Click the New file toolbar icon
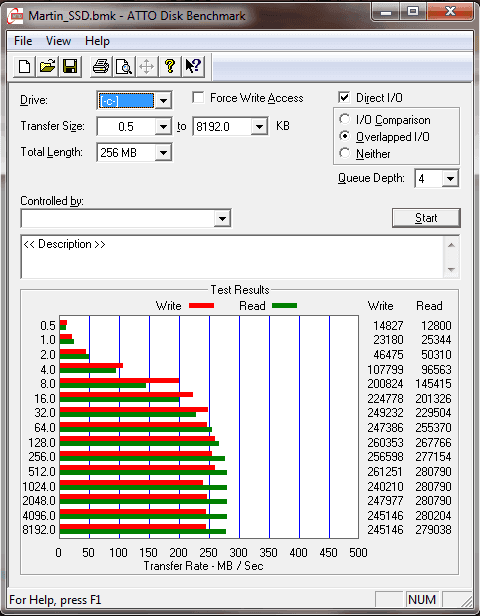Image resolution: width=480 pixels, height=616 pixels. 24,66
